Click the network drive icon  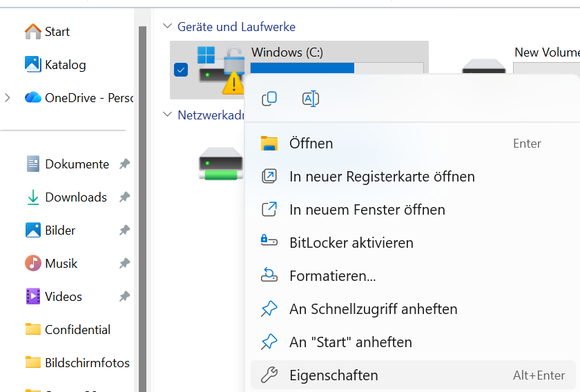point(221,163)
